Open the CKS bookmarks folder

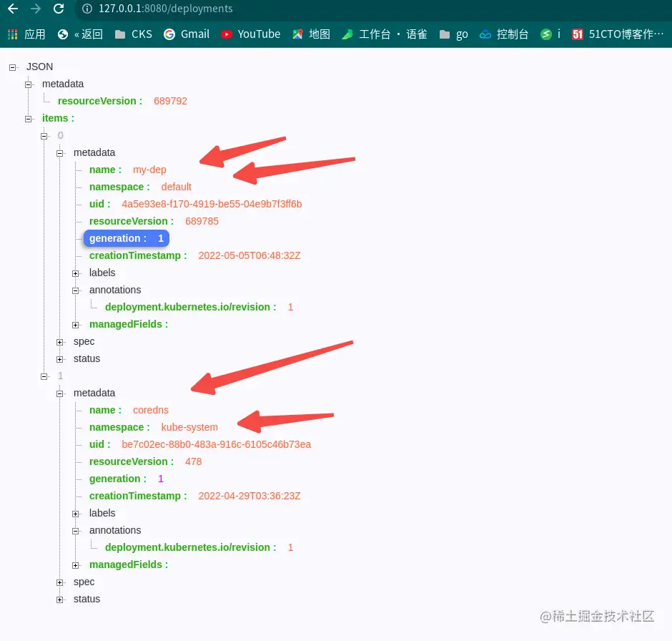[x=134, y=34]
